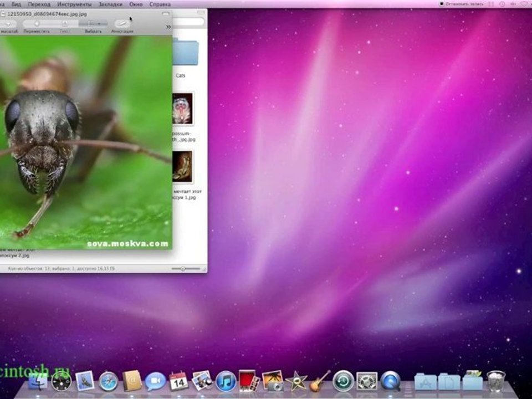532x399 pixels.
Task: Open Address Book in the Dock
Action: [x=132, y=381]
